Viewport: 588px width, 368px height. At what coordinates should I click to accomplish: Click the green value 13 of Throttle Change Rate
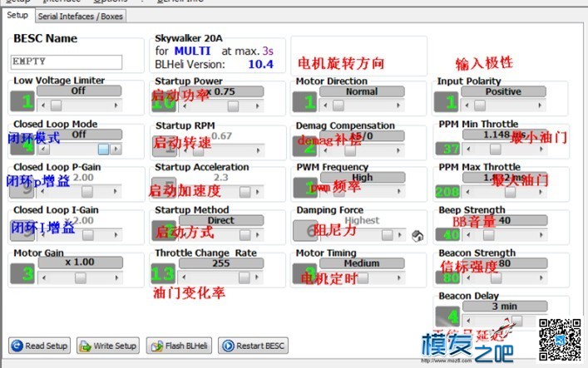[x=163, y=273]
